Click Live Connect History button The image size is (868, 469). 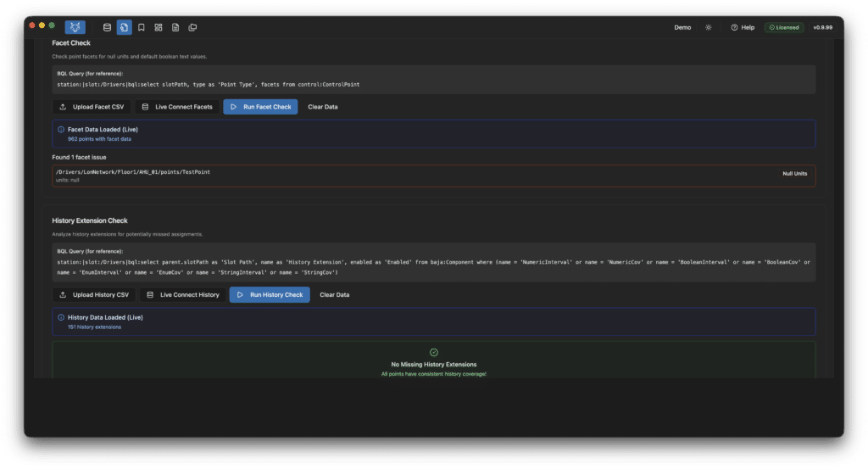point(183,294)
